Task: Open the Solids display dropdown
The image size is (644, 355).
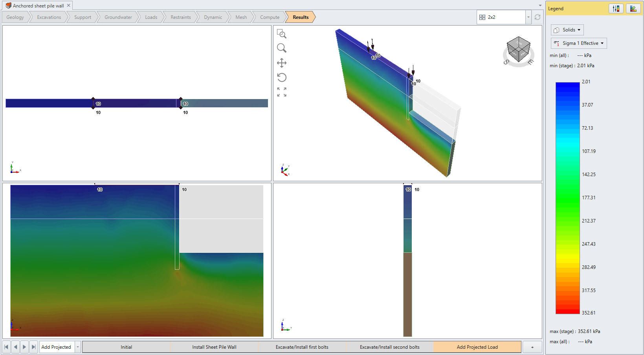Action: tap(567, 30)
